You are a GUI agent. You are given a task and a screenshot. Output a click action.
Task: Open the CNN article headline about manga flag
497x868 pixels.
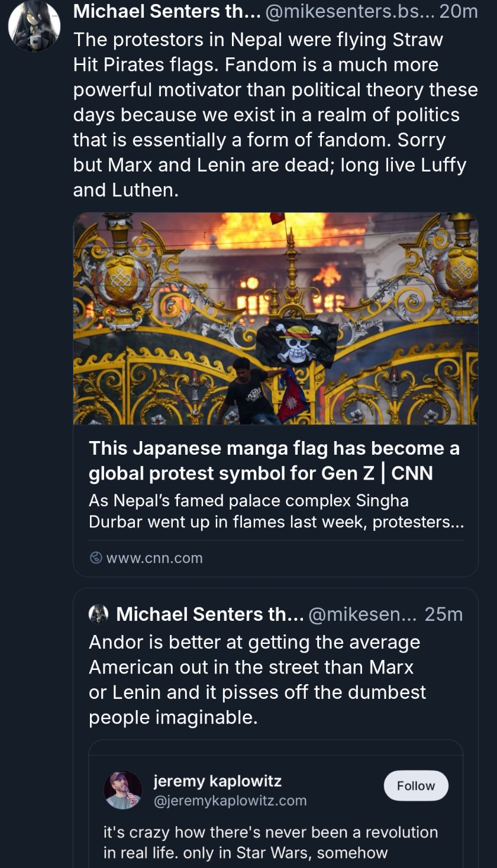point(274,461)
